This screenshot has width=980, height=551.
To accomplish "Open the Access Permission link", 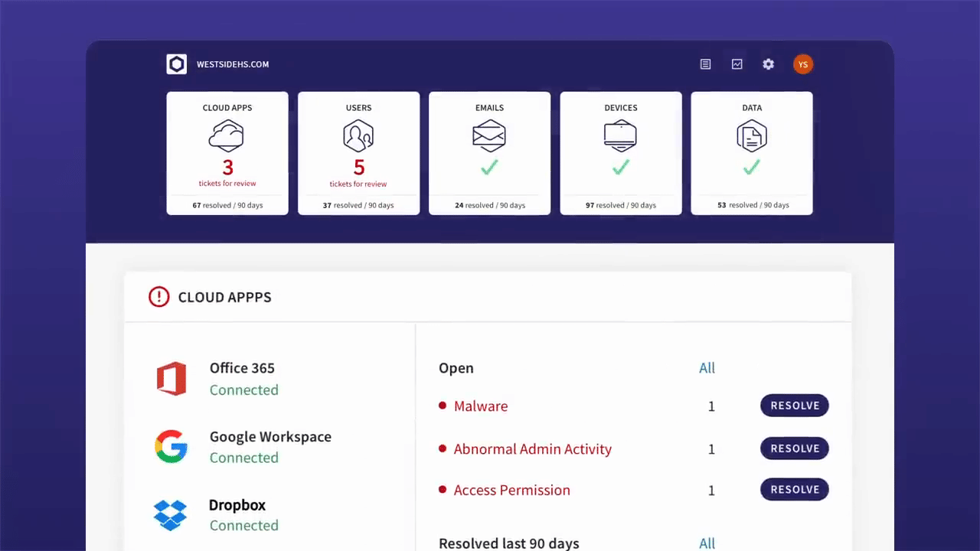I will point(512,491).
